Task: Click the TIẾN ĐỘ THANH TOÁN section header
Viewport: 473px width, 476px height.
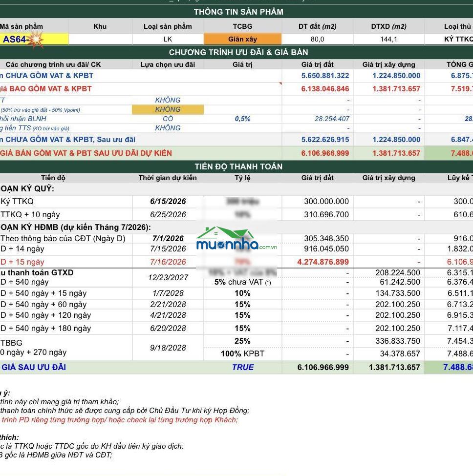Action: (238, 166)
